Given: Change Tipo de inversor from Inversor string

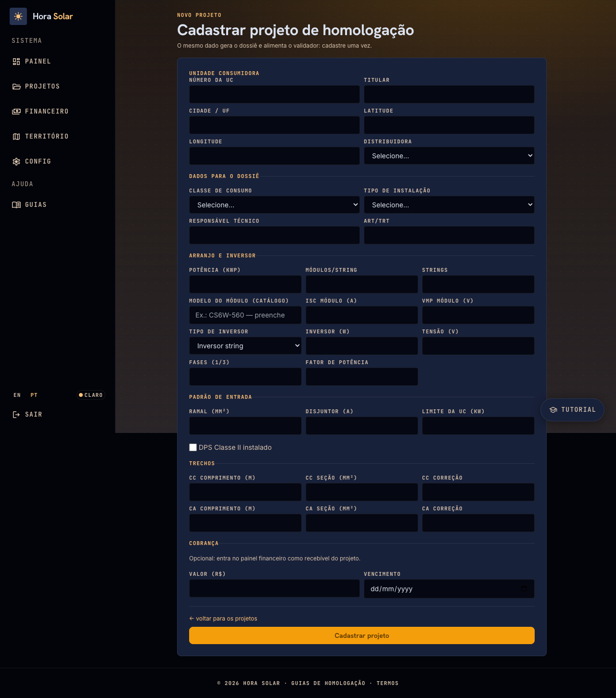Looking at the screenshot, I should click(x=245, y=346).
